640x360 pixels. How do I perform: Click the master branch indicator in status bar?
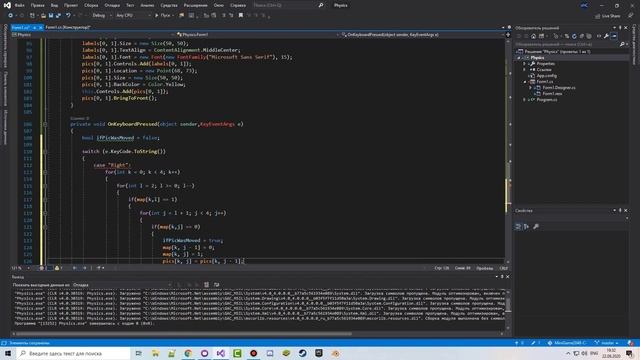point(607,343)
